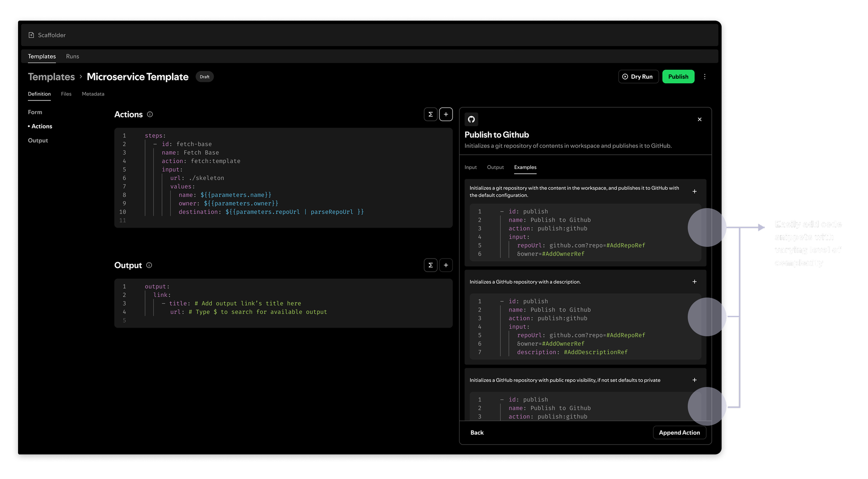Click the Microservice Template title
The height and width of the screenshot is (479, 868).
[137, 77]
